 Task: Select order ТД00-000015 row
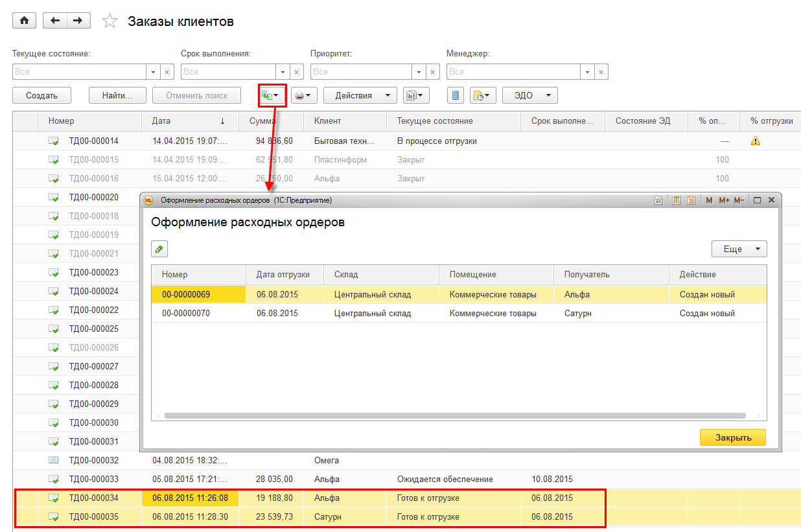[407, 159]
